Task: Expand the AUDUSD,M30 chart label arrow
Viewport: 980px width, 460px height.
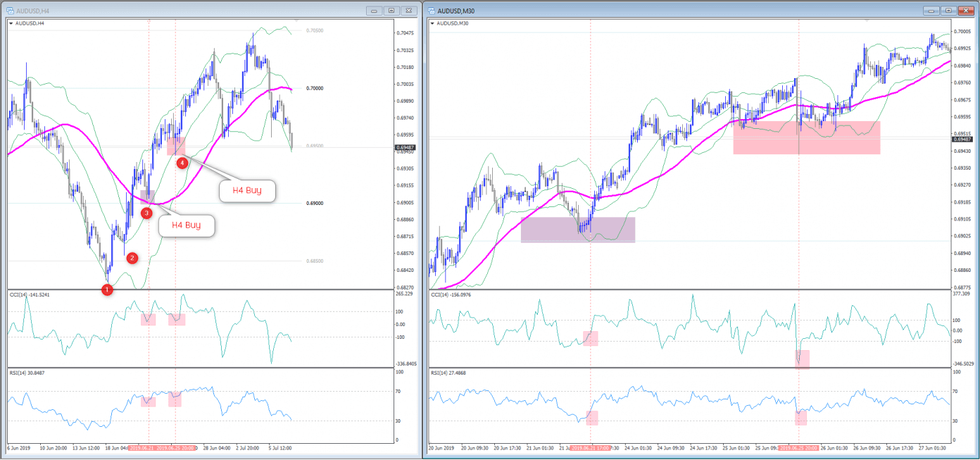Action: tap(432, 23)
